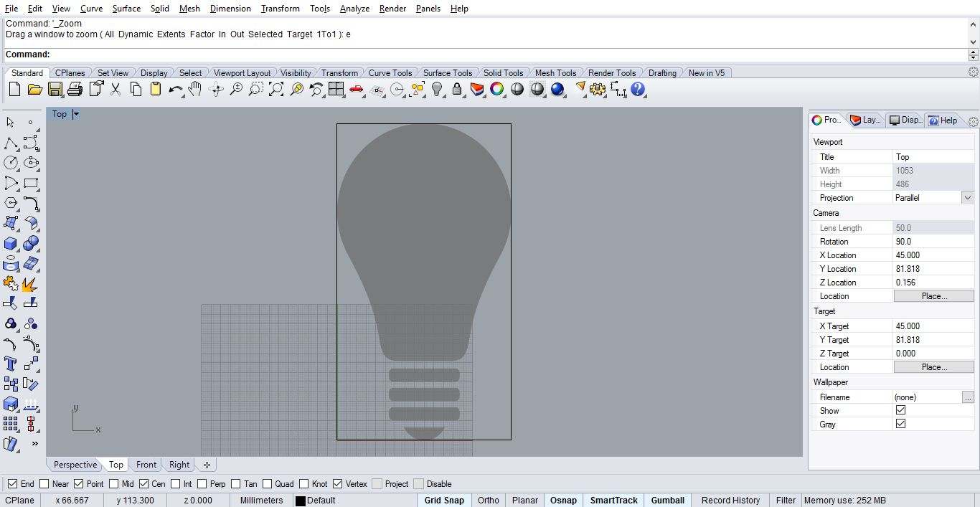Enable the Mid osnap checkbox
980x507 pixels.
(113, 484)
